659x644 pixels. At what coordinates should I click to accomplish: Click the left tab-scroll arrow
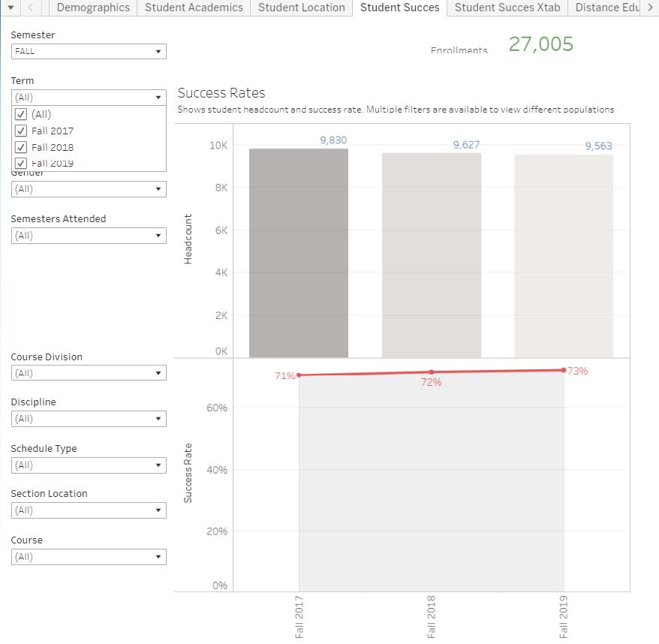point(29,8)
